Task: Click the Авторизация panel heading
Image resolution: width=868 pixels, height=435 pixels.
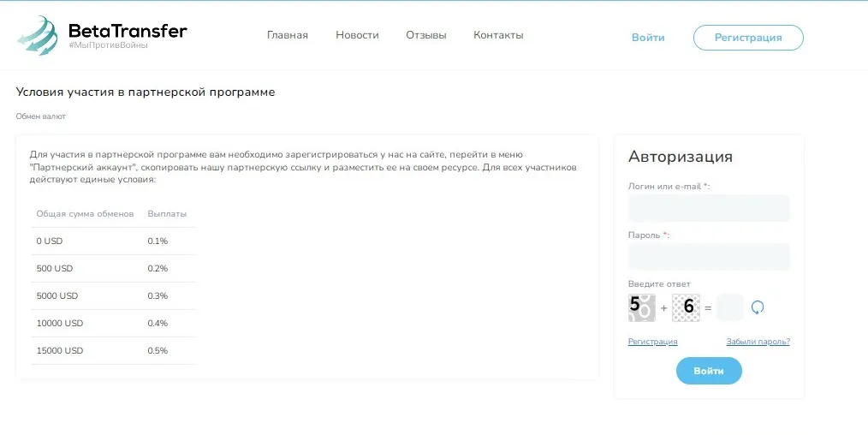Action: (x=681, y=157)
